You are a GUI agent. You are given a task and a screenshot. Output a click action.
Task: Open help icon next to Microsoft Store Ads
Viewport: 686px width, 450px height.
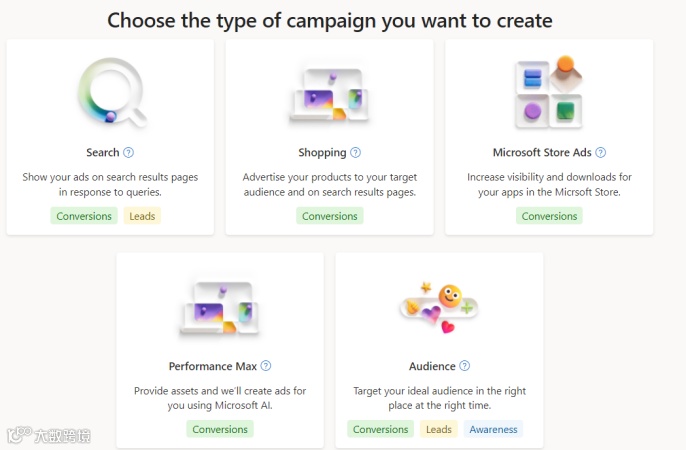click(601, 153)
